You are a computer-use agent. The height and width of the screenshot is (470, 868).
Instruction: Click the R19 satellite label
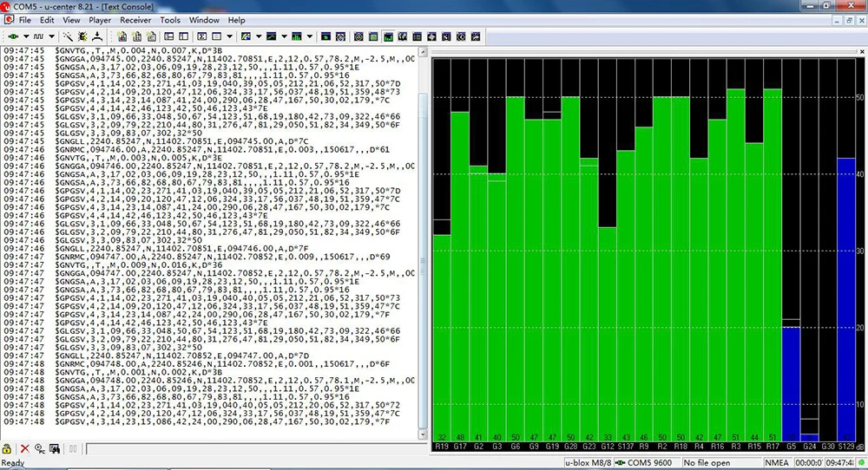(442, 447)
